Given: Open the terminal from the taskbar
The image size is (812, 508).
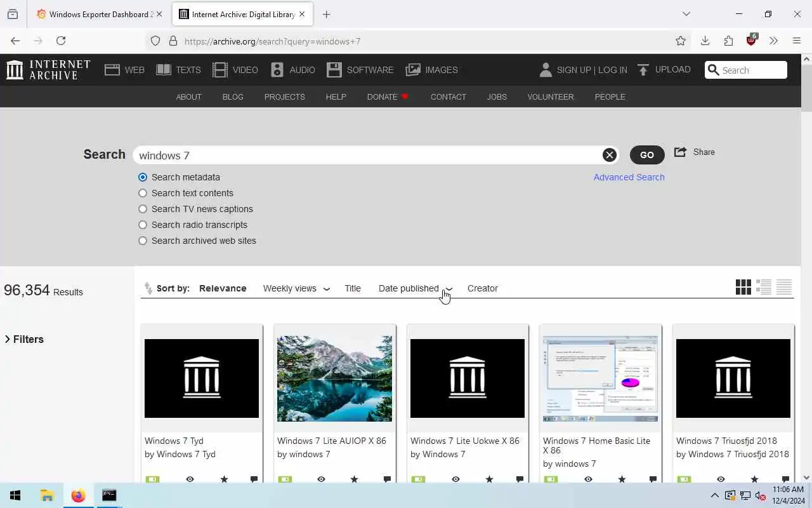Looking at the screenshot, I should coord(109,495).
